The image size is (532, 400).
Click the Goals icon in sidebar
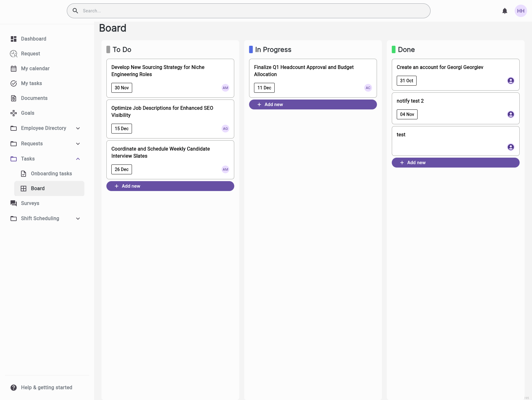pyautogui.click(x=14, y=113)
